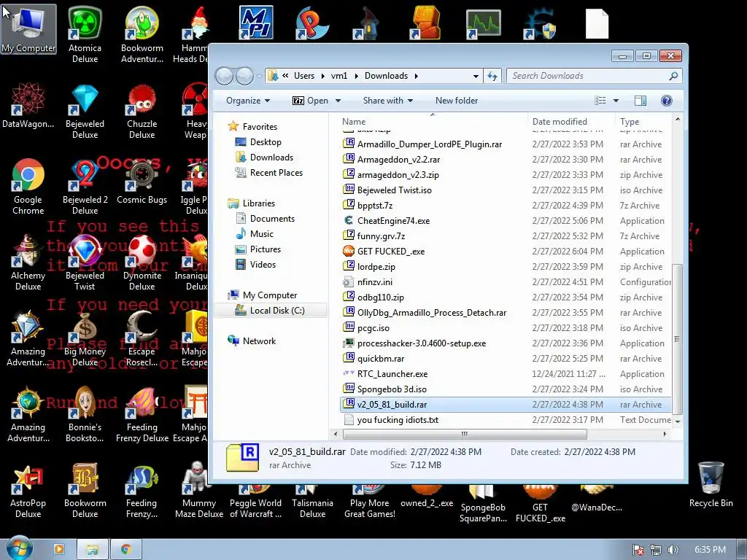Screen dimensions: 747x560
Task: Select the MPI desktop shortcut icon
Action: click(256, 22)
